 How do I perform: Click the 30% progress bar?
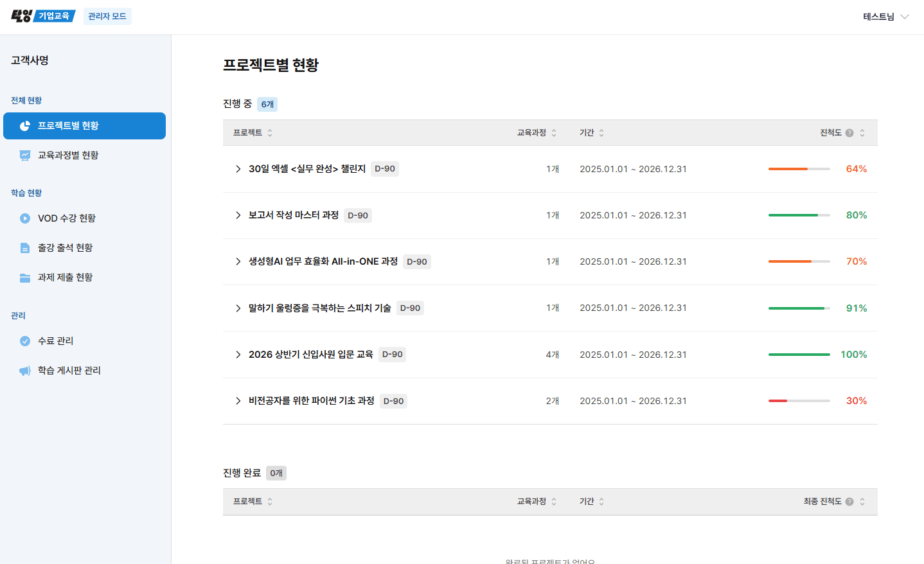click(x=799, y=401)
